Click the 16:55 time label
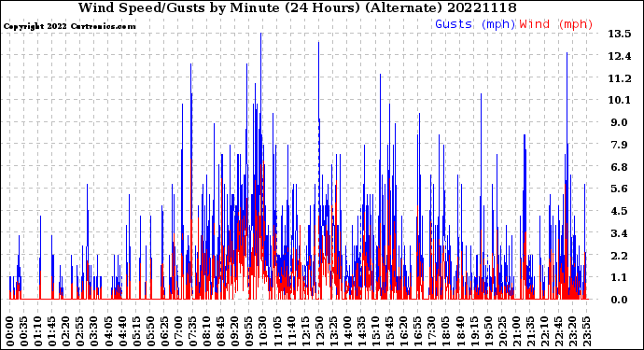The width and height of the screenshot is (644, 350). click(x=418, y=331)
